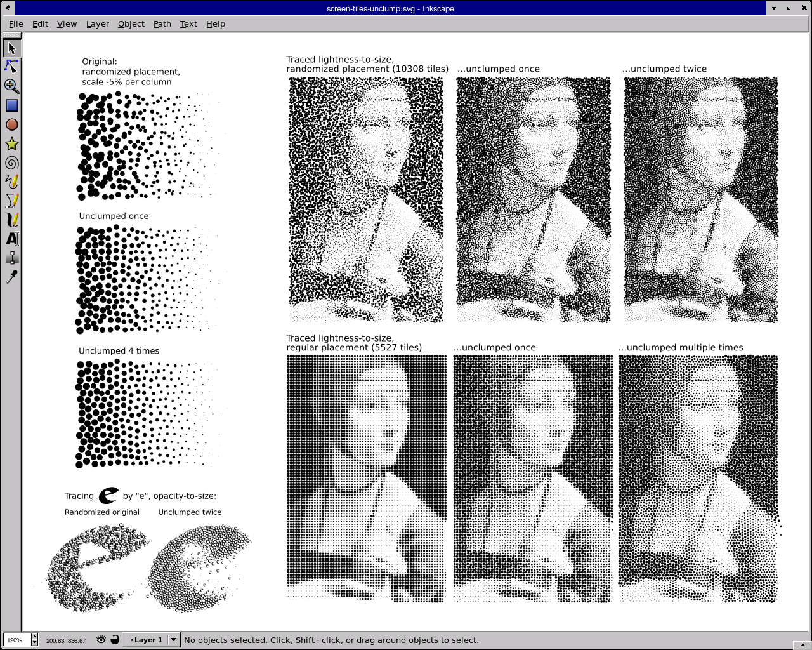Open the Layer menu
The image size is (812, 650).
[98, 23]
